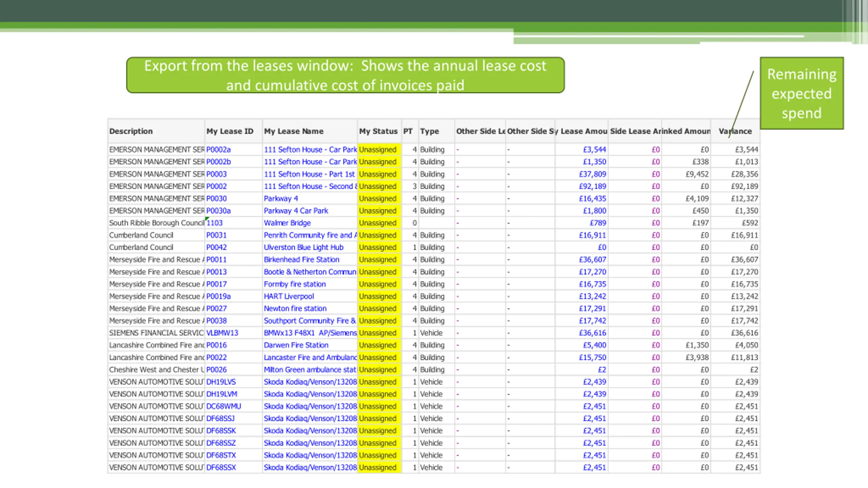Select the HART Liverpool lease name
The height and width of the screenshot is (488, 868).
pyautogui.click(x=289, y=296)
